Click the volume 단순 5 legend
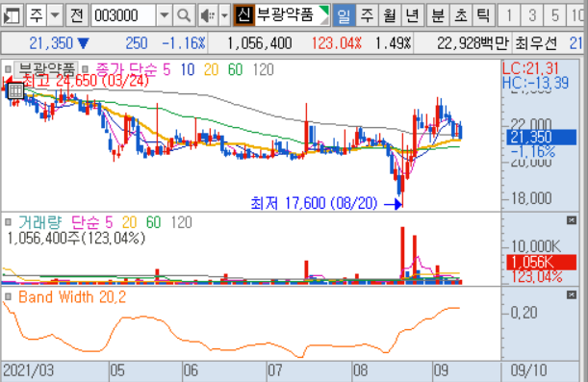The image size is (588, 382). pos(91,222)
